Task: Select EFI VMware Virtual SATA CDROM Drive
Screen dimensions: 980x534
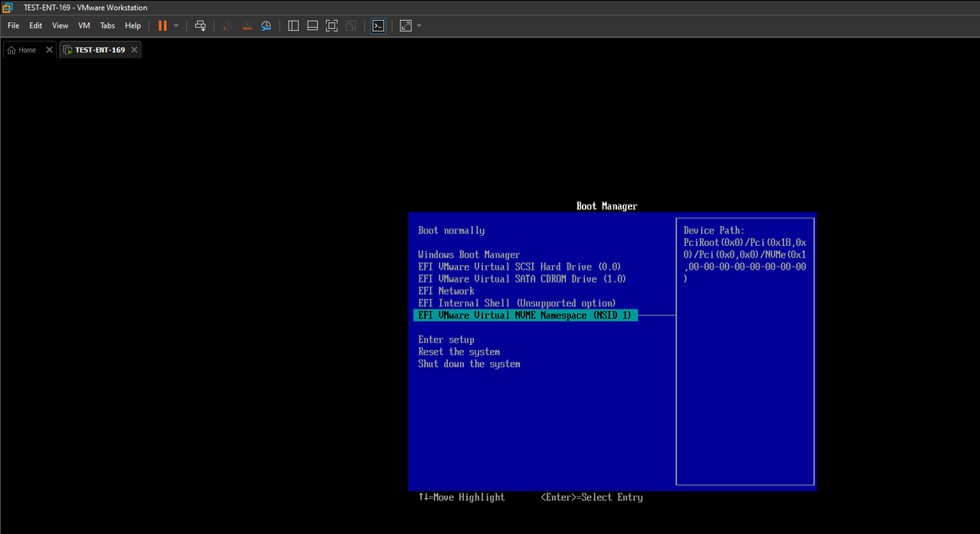Action: (522, 279)
